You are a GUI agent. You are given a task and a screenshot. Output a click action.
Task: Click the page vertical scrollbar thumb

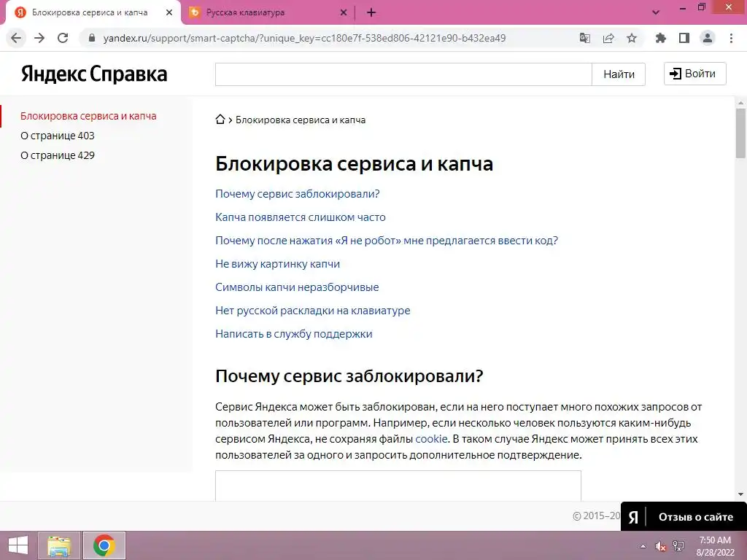pos(740,133)
